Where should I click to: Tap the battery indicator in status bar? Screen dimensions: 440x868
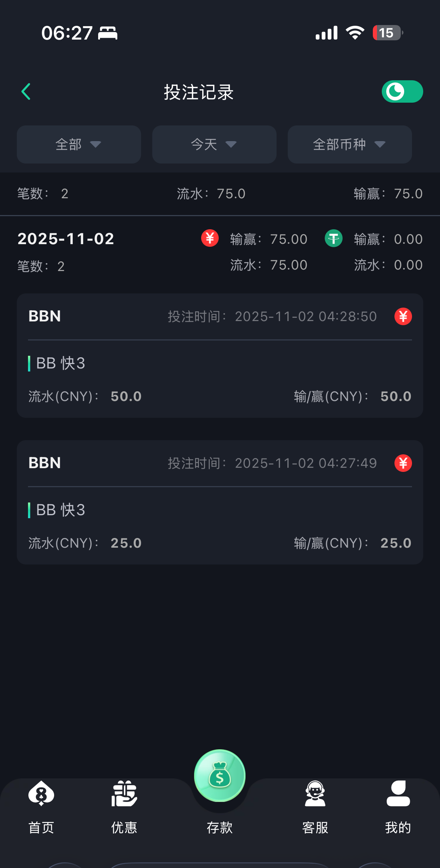tap(387, 33)
